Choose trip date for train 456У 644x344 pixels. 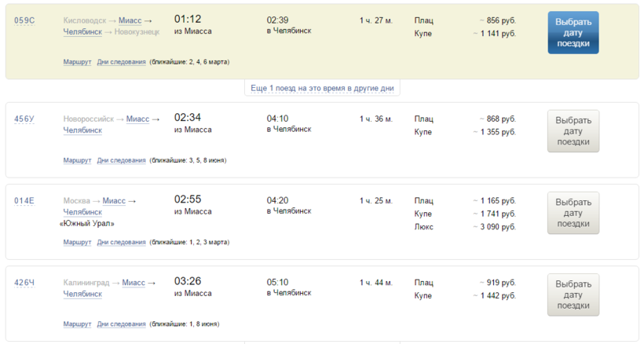(x=573, y=131)
